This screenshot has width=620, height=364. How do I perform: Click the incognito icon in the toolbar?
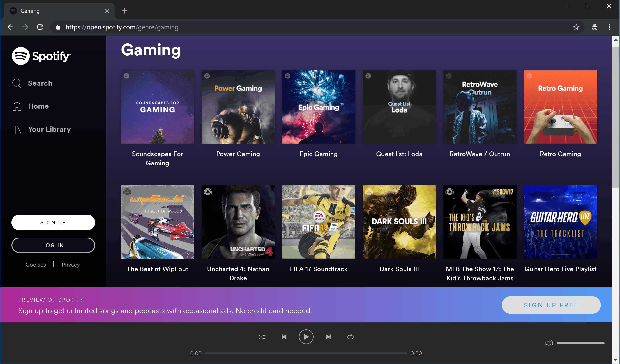(x=595, y=27)
